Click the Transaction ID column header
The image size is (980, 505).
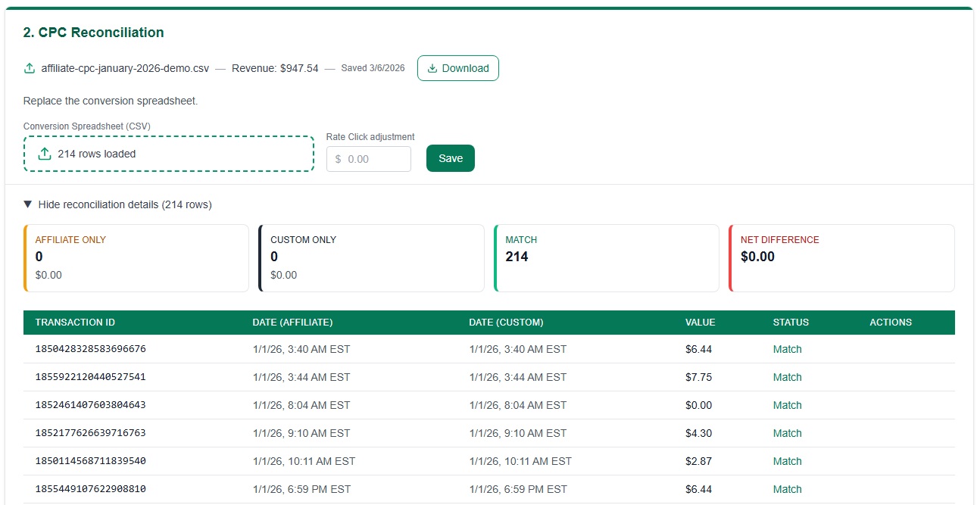click(x=75, y=322)
